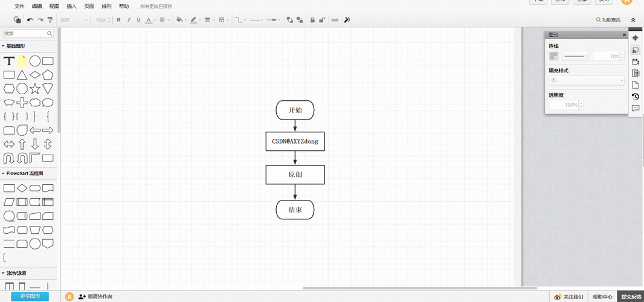Viewport: 644px width, 302px height.
Task: Open the 编辑 menu
Action: click(x=37, y=6)
